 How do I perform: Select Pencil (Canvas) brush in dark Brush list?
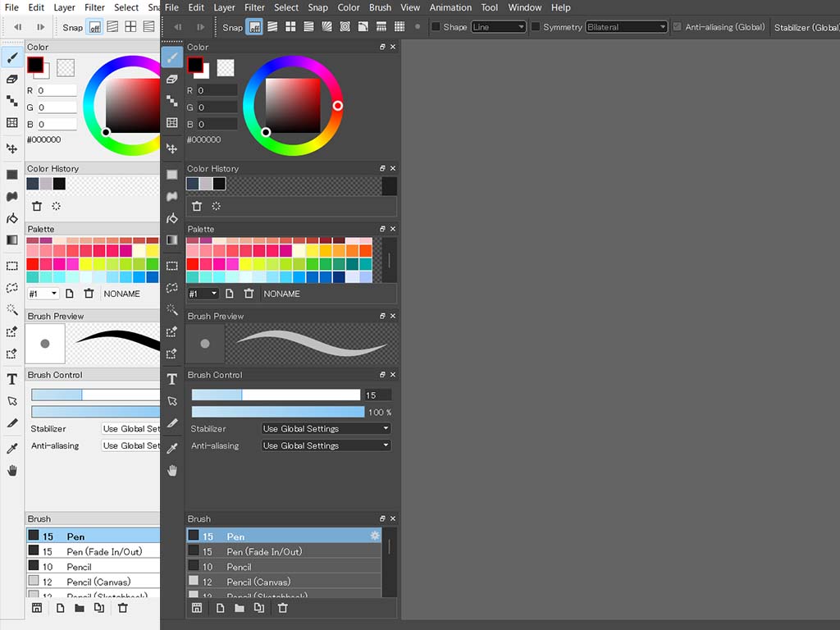(284, 582)
